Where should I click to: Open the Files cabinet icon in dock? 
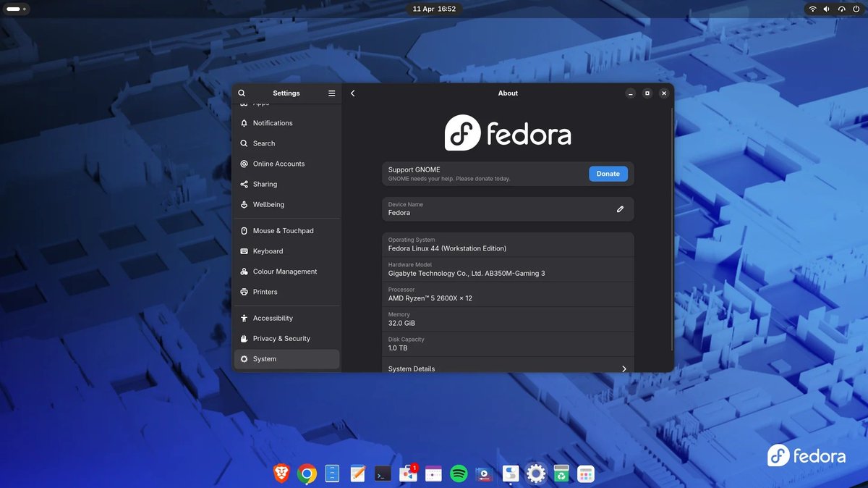pos(332,474)
